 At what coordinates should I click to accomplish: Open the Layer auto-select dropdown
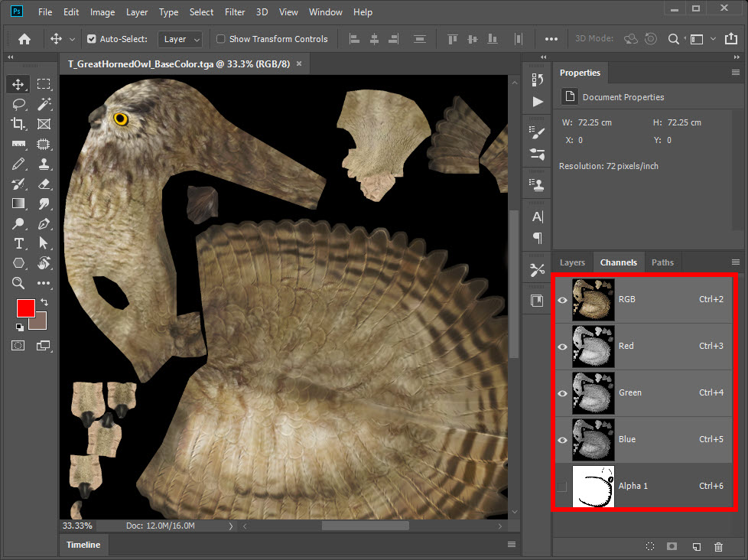(180, 39)
